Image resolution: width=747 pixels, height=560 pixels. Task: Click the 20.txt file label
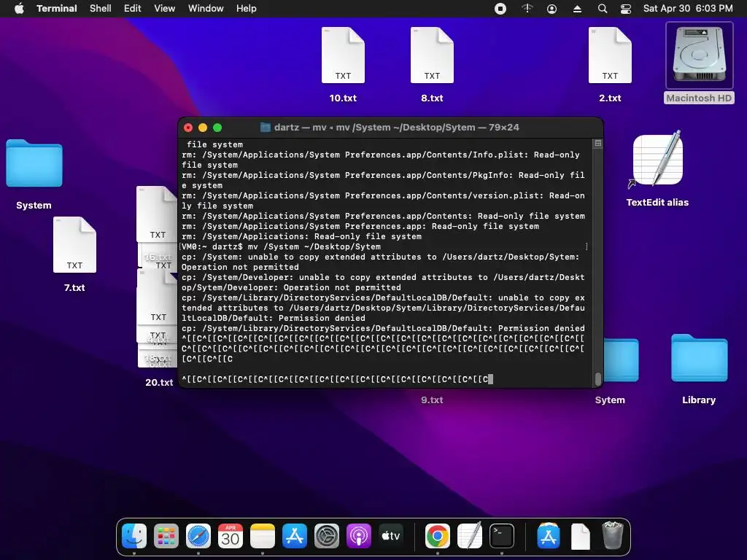pyautogui.click(x=159, y=382)
